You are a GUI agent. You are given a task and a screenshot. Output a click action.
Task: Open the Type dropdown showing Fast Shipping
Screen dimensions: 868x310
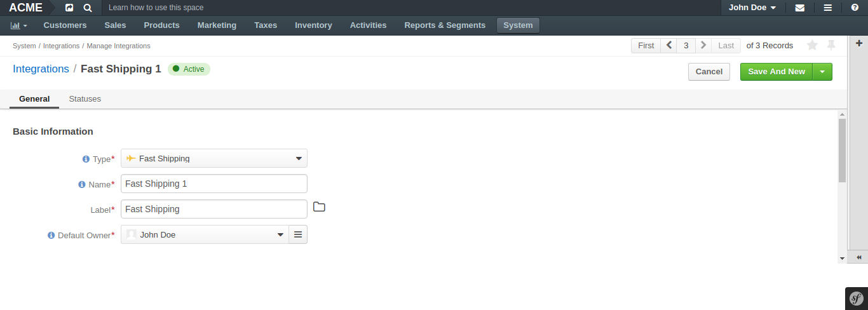tap(214, 158)
